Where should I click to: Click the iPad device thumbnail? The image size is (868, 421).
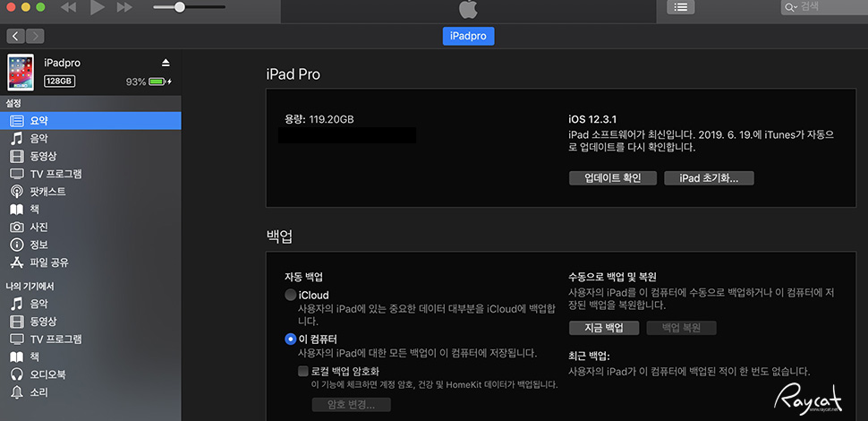coord(21,72)
